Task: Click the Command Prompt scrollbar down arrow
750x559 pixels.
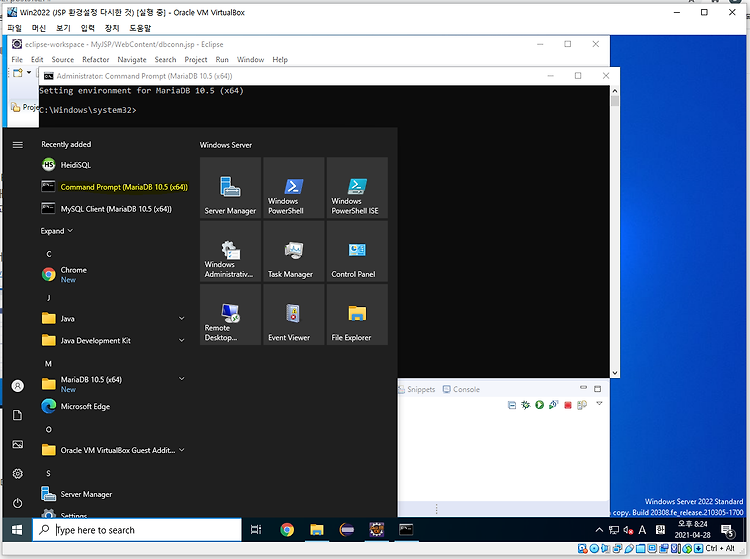Action: coord(615,373)
